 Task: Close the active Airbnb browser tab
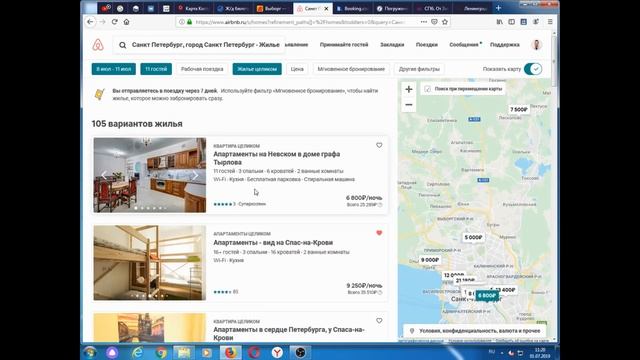point(326,8)
